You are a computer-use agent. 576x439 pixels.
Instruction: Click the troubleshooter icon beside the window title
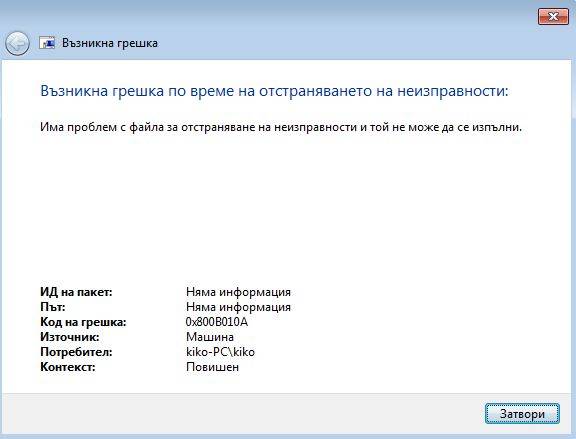(x=47, y=43)
